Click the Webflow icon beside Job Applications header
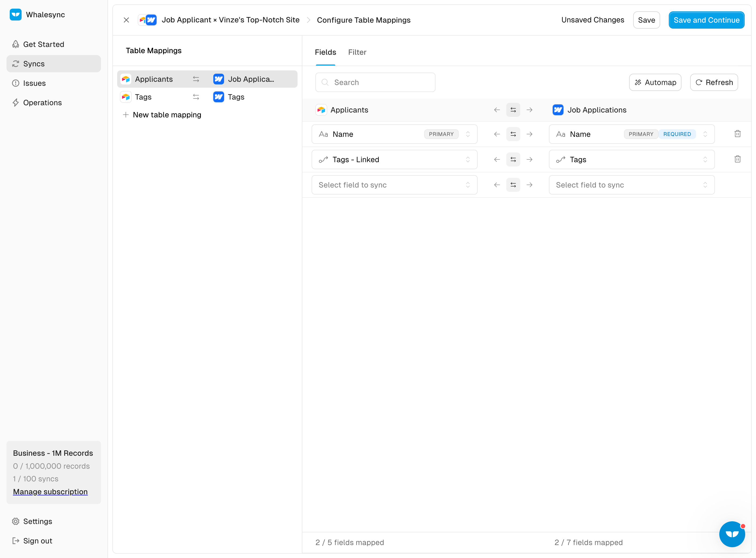The height and width of the screenshot is (558, 756). (x=558, y=110)
